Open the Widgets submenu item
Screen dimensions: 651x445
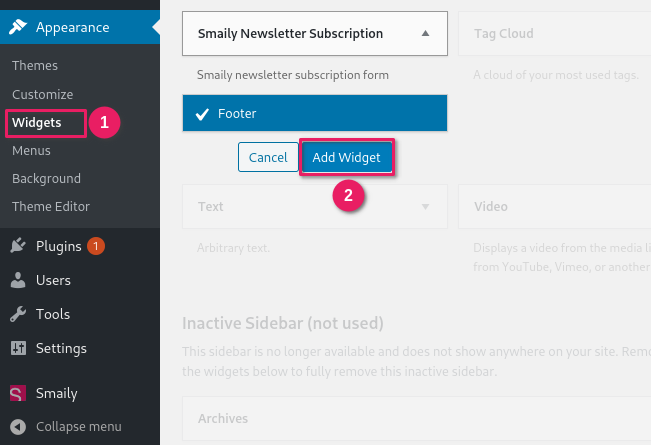pos(37,122)
